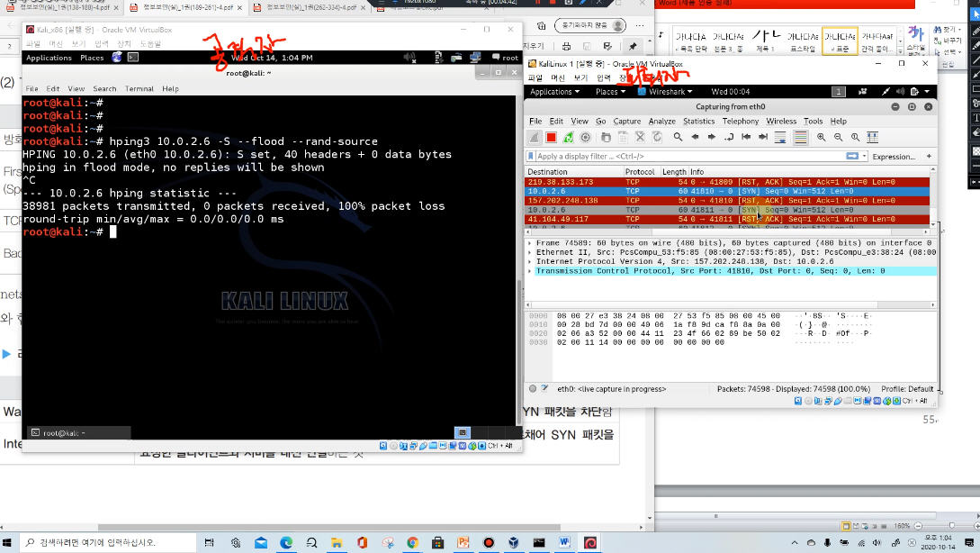Add a filter button with plus icon
Screen dimensions: 980x553
click(x=929, y=157)
